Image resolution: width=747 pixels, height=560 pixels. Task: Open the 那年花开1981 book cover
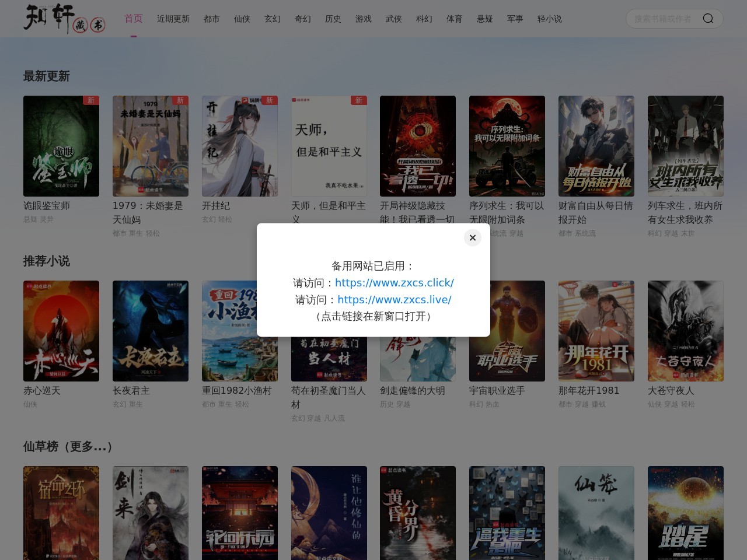pos(596,331)
